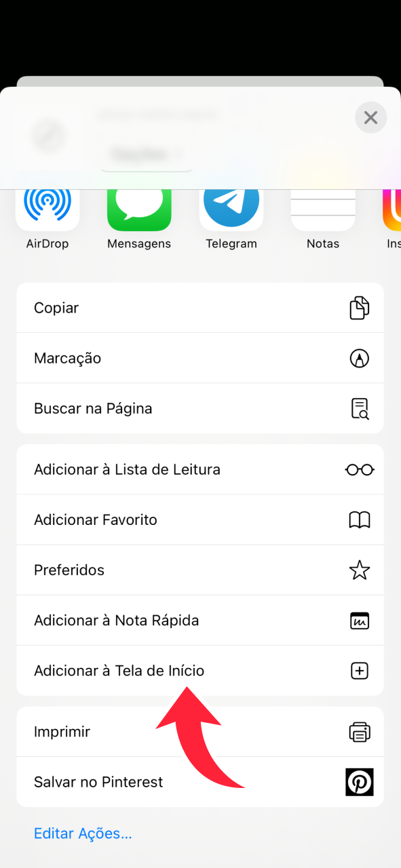
Task: Tap the star icon next to Preferidos
Action: tap(359, 570)
